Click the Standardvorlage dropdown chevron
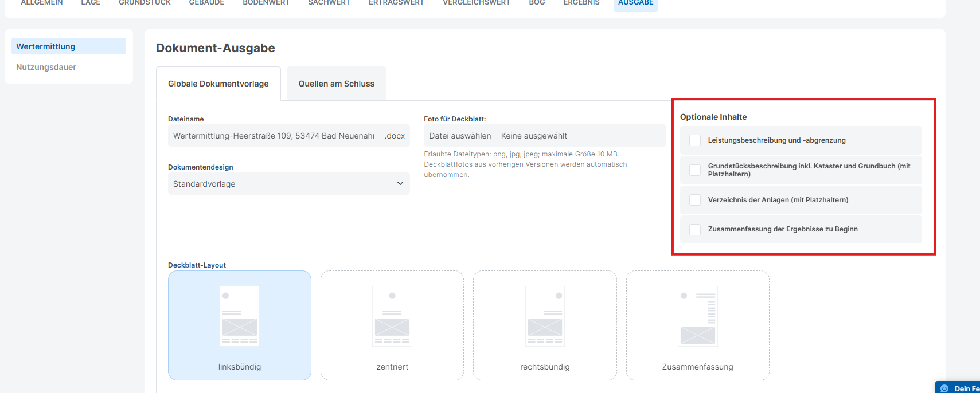This screenshot has width=980, height=393. point(400,184)
